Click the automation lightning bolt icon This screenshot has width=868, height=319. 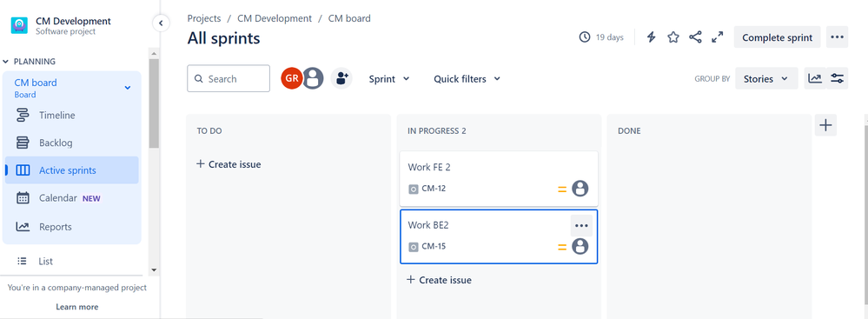tap(652, 37)
